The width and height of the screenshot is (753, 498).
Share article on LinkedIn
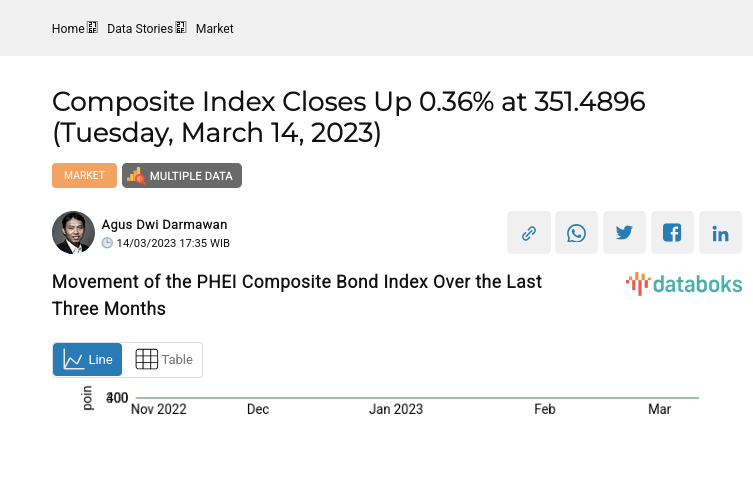pos(721,233)
